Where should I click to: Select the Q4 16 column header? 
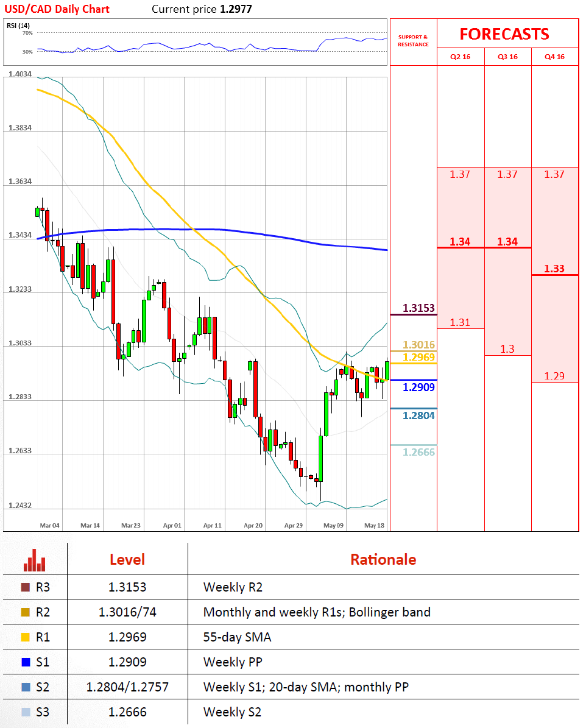(x=554, y=57)
